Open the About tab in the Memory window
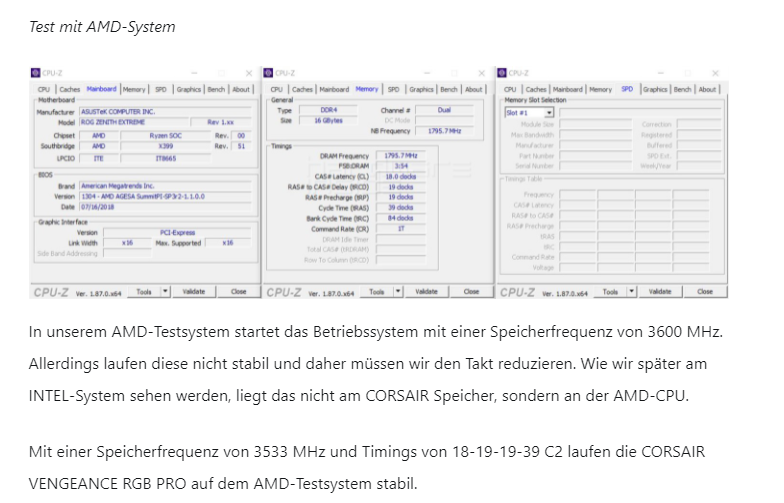784x503 pixels. pos(474,90)
